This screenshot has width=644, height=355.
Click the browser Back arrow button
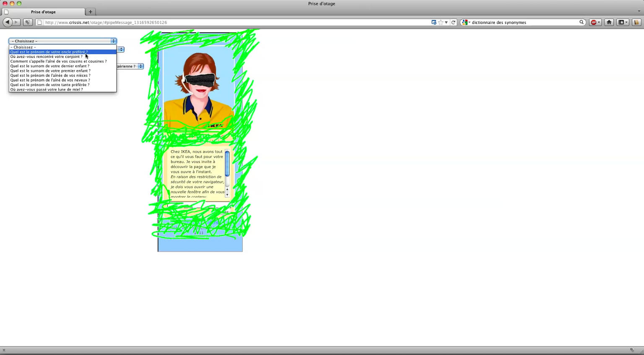(x=8, y=22)
